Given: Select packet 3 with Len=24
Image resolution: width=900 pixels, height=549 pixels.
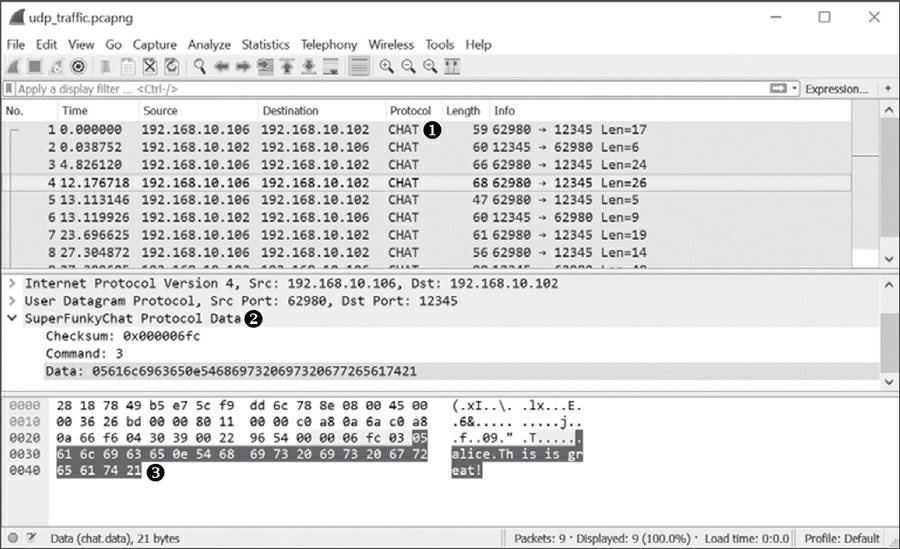Looking at the screenshot, I should (428, 165).
